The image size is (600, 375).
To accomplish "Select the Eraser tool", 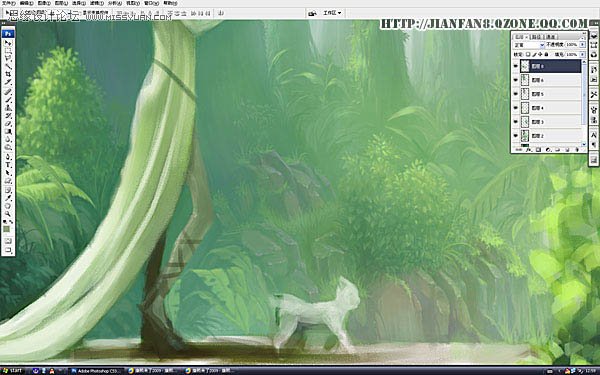I will pyautogui.click(x=8, y=124).
